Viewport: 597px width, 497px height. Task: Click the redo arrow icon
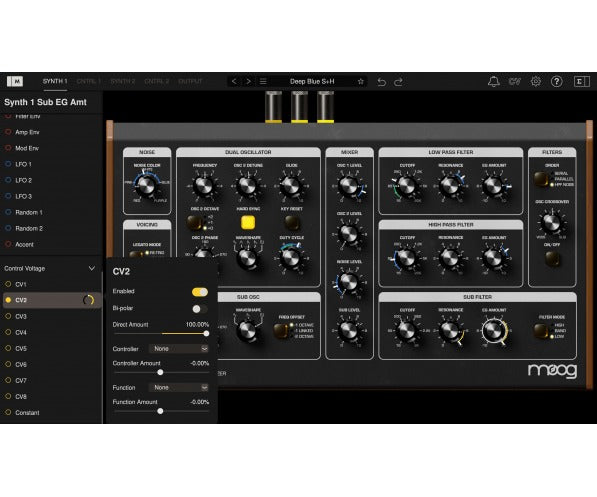(399, 82)
